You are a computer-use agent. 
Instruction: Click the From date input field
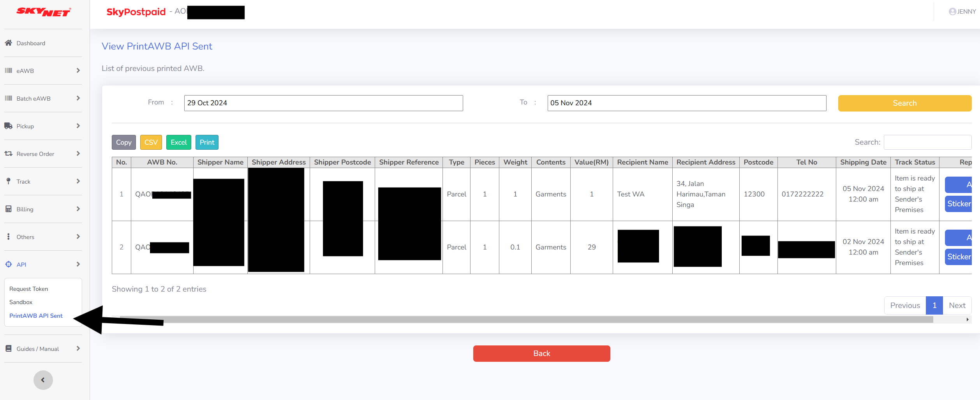[323, 103]
